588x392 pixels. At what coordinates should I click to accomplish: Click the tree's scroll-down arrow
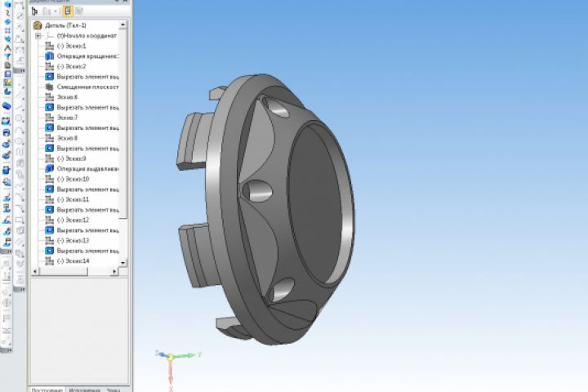coord(123,263)
